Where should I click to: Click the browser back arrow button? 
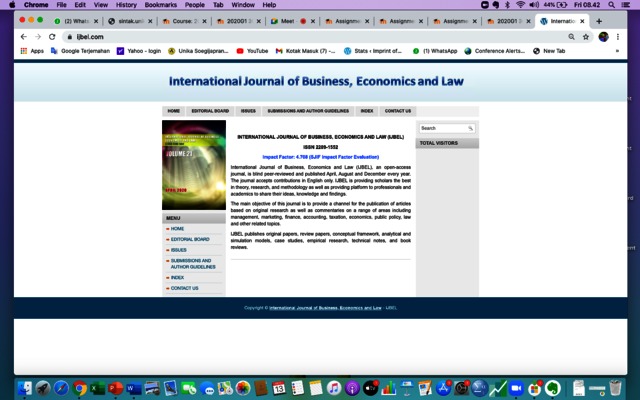23,36
